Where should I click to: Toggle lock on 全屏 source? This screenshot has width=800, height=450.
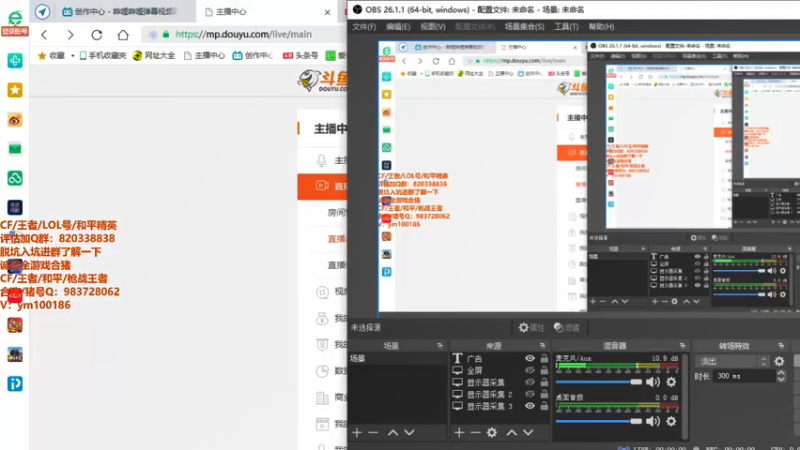tap(544, 370)
